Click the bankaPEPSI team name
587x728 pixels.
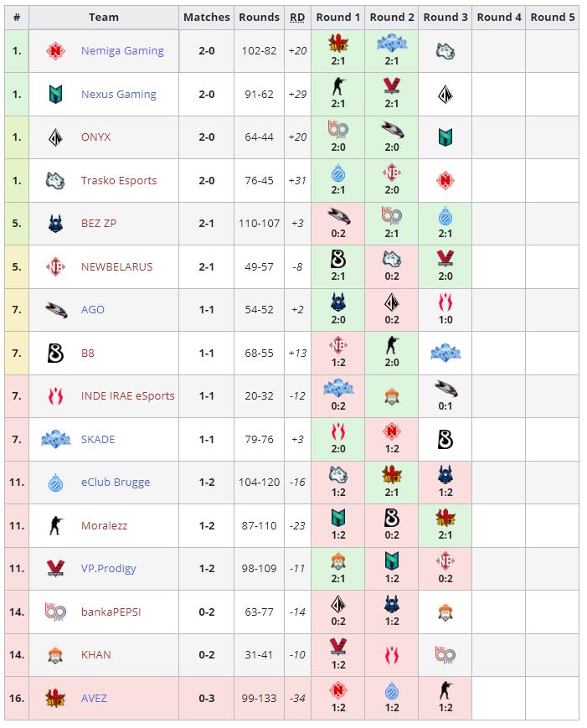pos(111,612)
